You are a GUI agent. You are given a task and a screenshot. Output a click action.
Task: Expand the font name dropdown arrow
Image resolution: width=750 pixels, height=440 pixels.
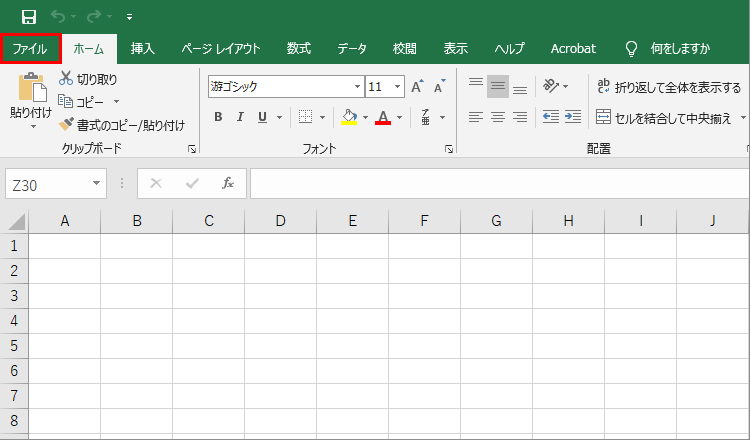357,87
